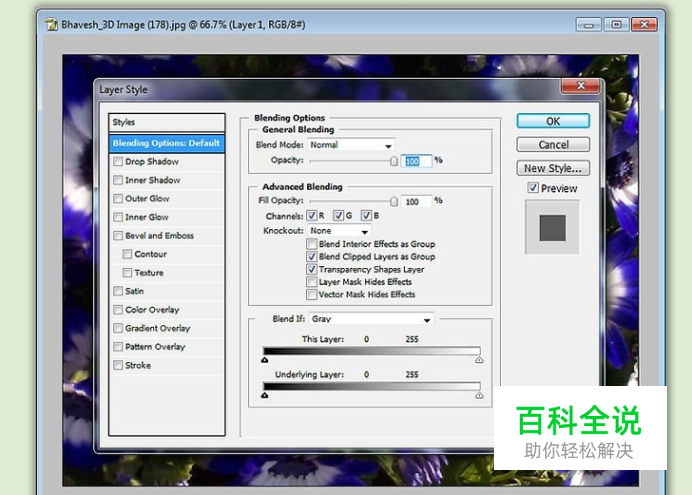The image size is (692, 495).
Task: Enable the Color Overlay checkbox
Action: [118, 310]
